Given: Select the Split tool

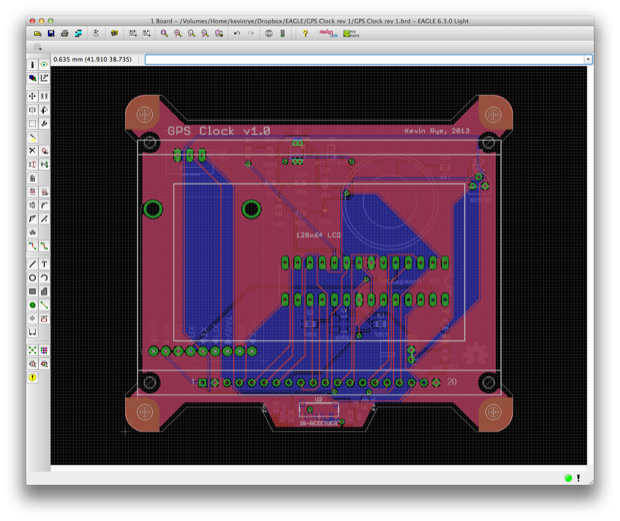Looking at the screenshot, I should tap(32, 219).
